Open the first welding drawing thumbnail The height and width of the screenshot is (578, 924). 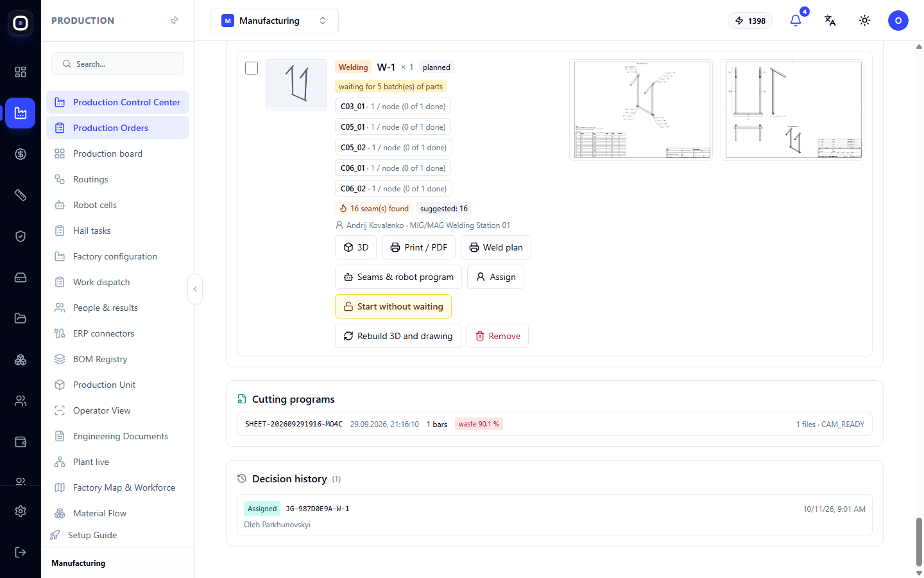[641, 110]
